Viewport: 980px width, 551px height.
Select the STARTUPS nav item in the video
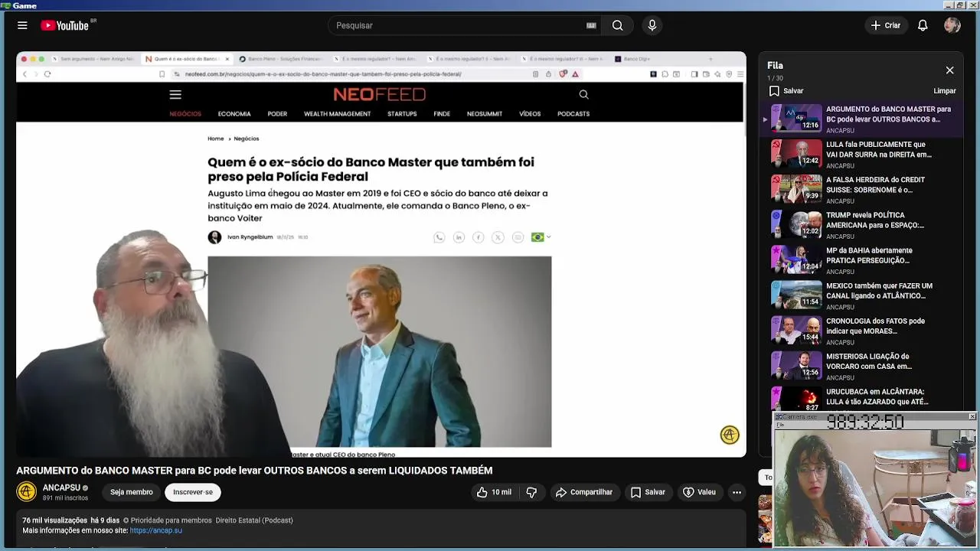[x=402, y=114]
